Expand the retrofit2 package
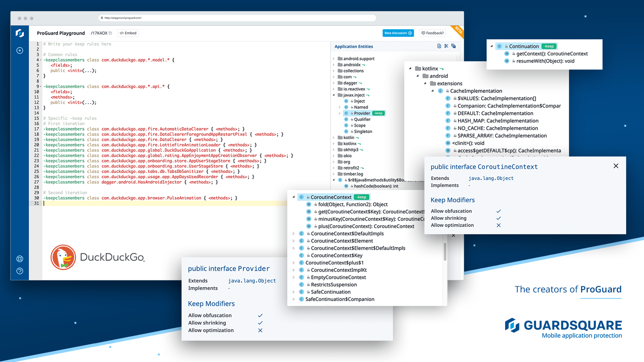This screenshot has height=362, width=644. coord(334,168)
